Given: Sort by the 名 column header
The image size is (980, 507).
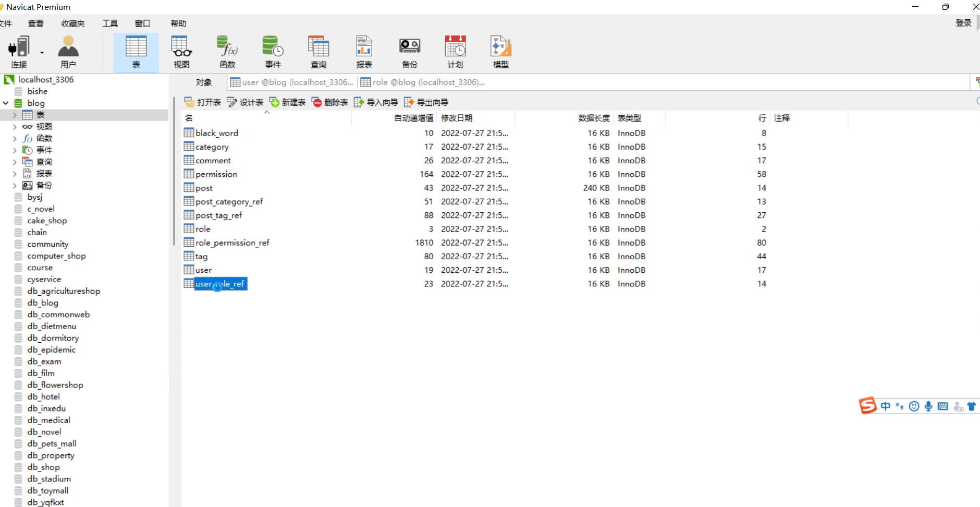Looking at the screenshot, I should [x=266, y=118].
